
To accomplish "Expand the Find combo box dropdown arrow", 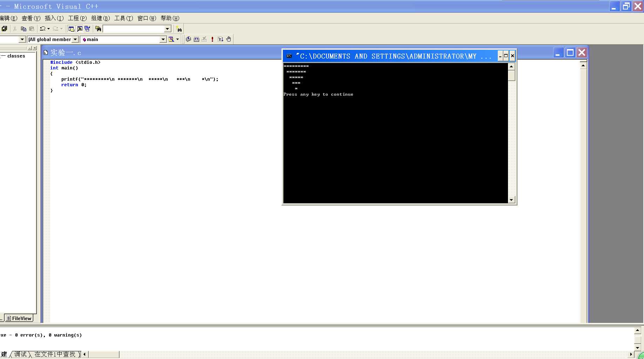I will click(168, 29).
